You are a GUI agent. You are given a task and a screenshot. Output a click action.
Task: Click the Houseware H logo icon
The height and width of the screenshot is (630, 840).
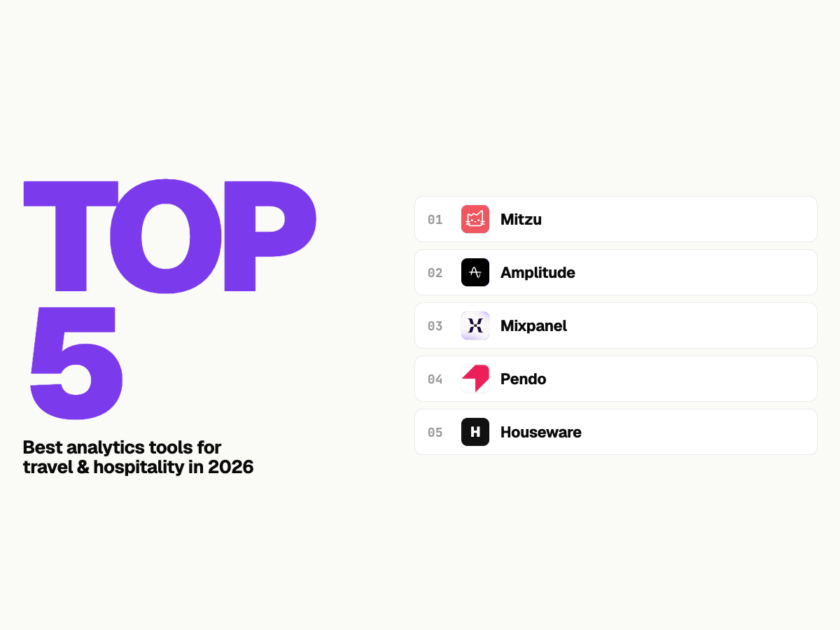[475, 432]
